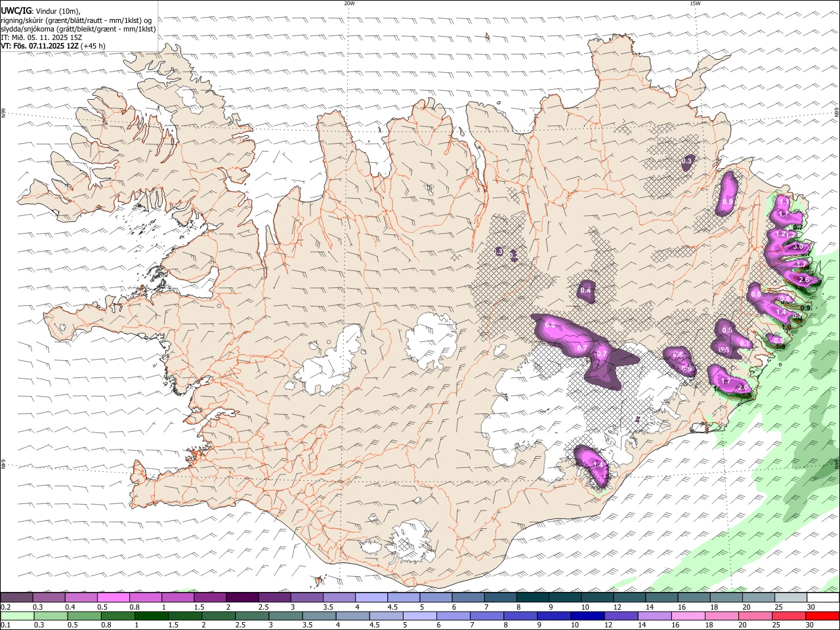Click the 1.5 purple swatch in upper legend row
The image size is (840, 630).
click(210, 597)
